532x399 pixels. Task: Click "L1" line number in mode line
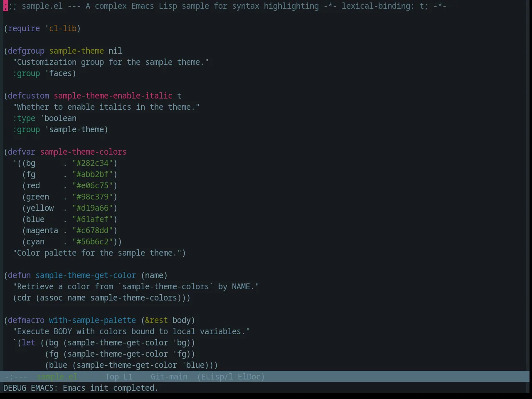(128, 377)
